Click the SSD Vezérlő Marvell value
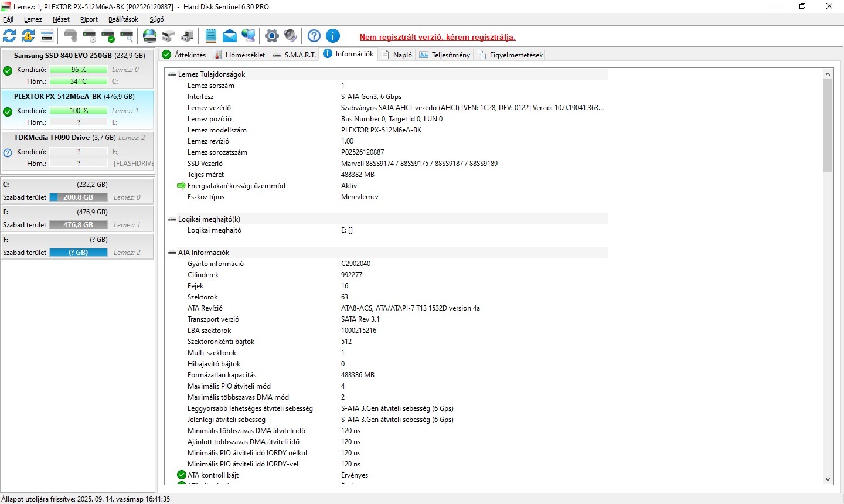This screenshot has width=844, height=504. tap(419, 164)
